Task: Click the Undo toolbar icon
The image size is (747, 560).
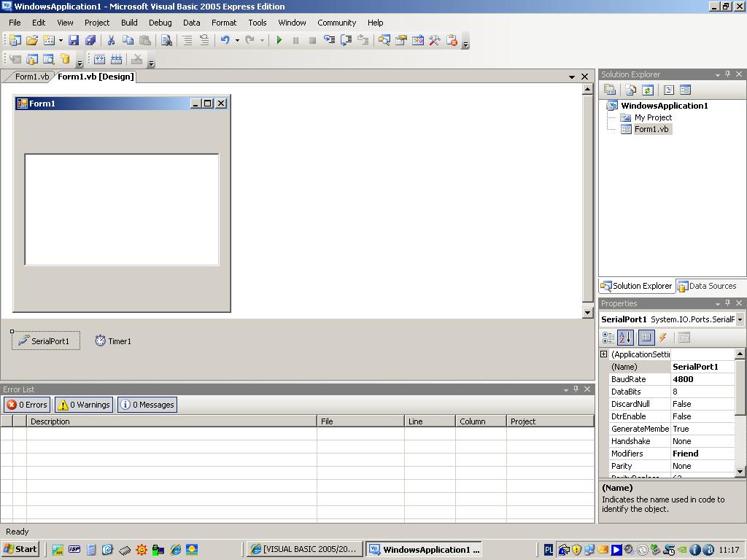Action: pos(225,40)
